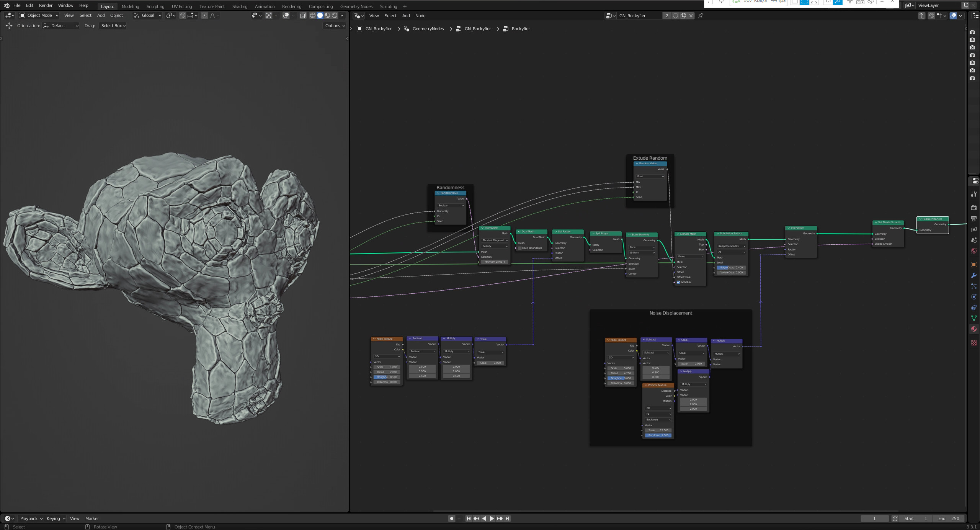This screenshot has height=530, width=980.
Task: Click the current frame field
Action: tap(874, 519)
